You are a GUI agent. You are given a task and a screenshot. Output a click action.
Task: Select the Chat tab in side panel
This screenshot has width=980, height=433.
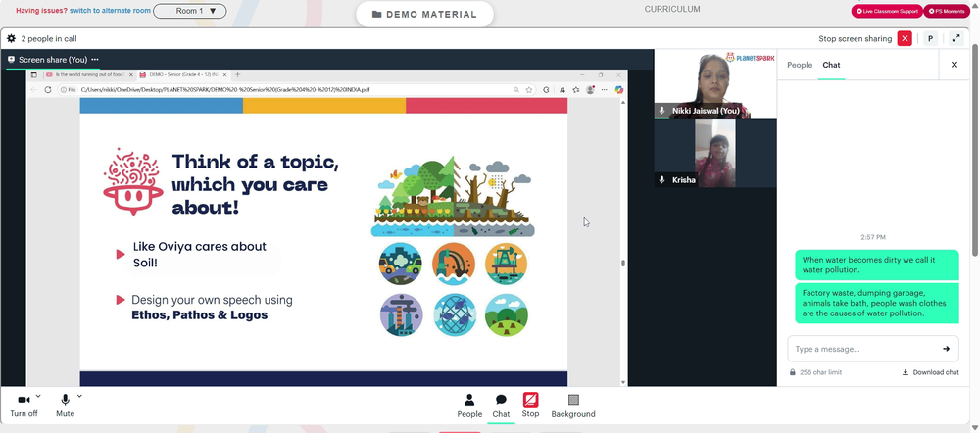(x=831, y=65)
